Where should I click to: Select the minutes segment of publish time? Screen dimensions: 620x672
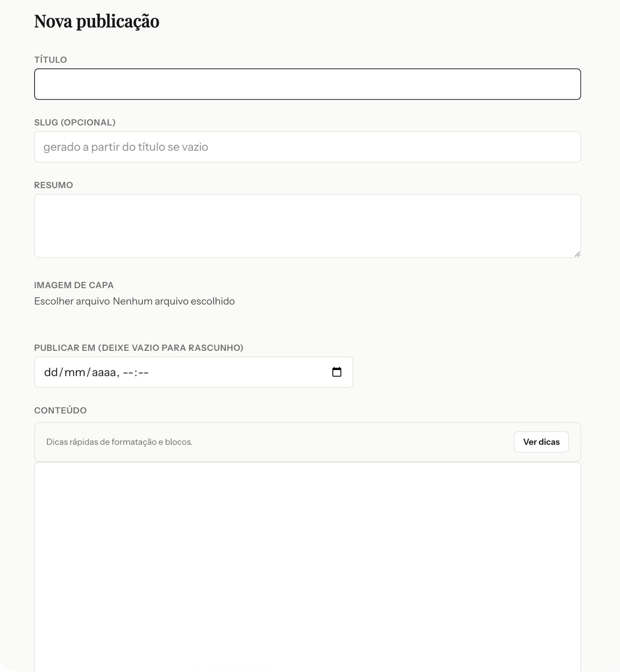[x=144, y=373]
